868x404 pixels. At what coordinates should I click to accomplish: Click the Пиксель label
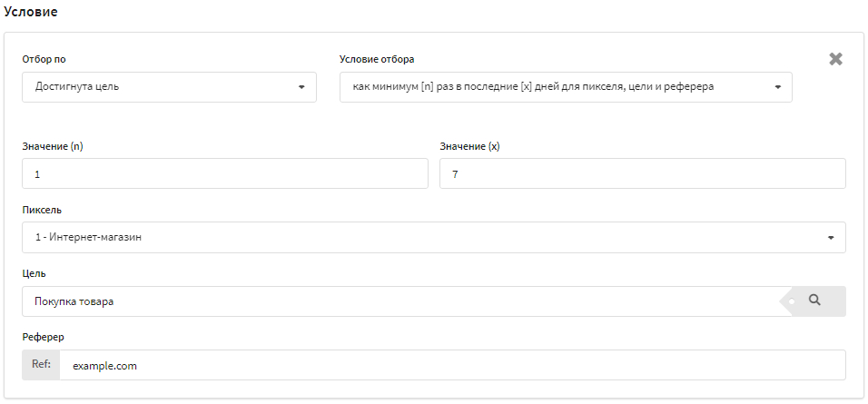(x=42, y=209)
